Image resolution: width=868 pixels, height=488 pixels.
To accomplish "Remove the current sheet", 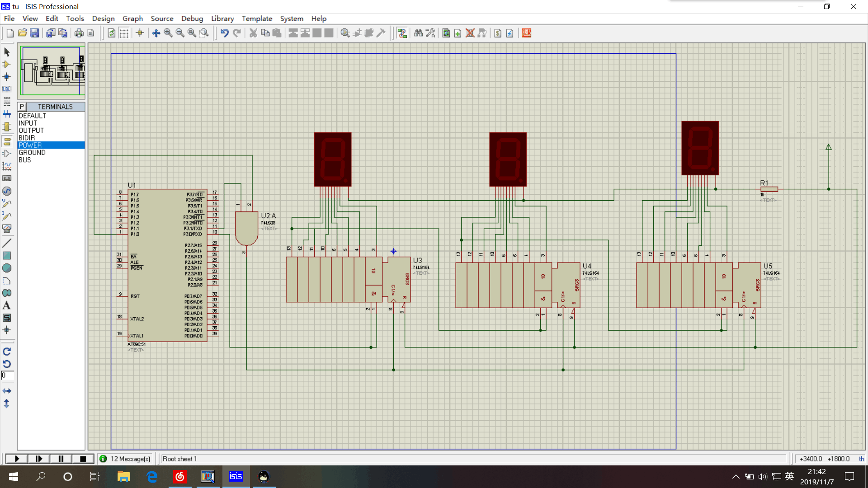I will [x=470, y=33].
